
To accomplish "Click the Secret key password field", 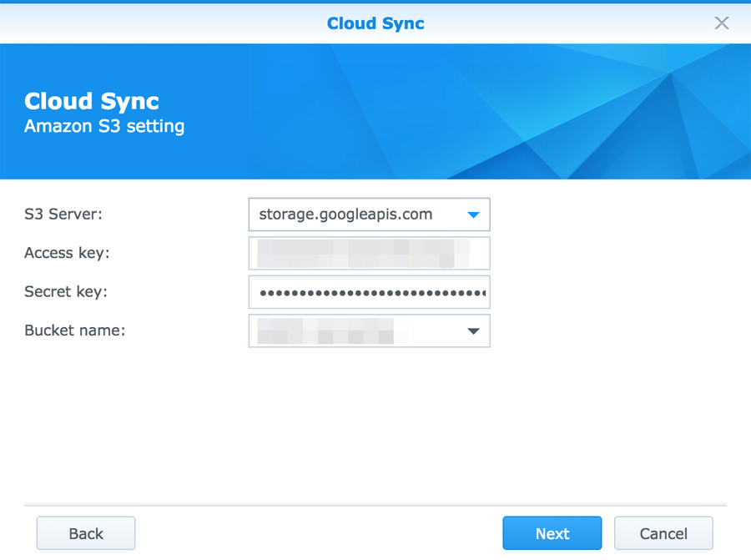I will pos(370,292).
